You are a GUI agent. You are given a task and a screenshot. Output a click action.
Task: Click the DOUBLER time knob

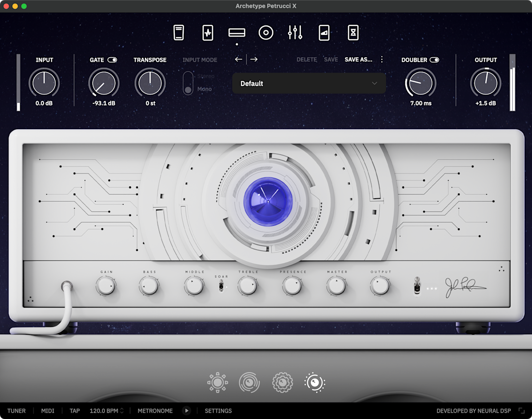(x=421, y=83)
